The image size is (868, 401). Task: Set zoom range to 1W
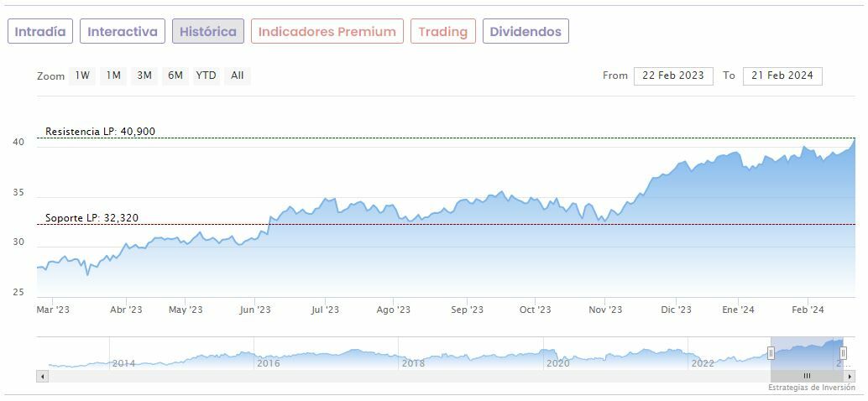click(82, 76)
